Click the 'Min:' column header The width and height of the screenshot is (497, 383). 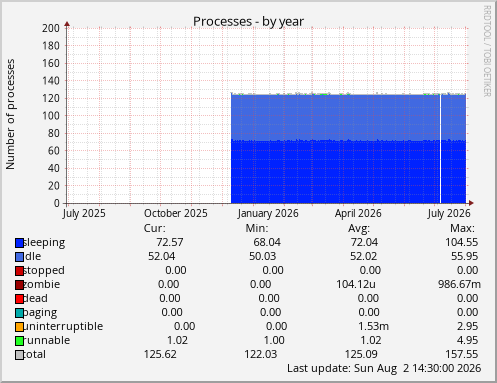pyautogui.click(x=257, y=228)
